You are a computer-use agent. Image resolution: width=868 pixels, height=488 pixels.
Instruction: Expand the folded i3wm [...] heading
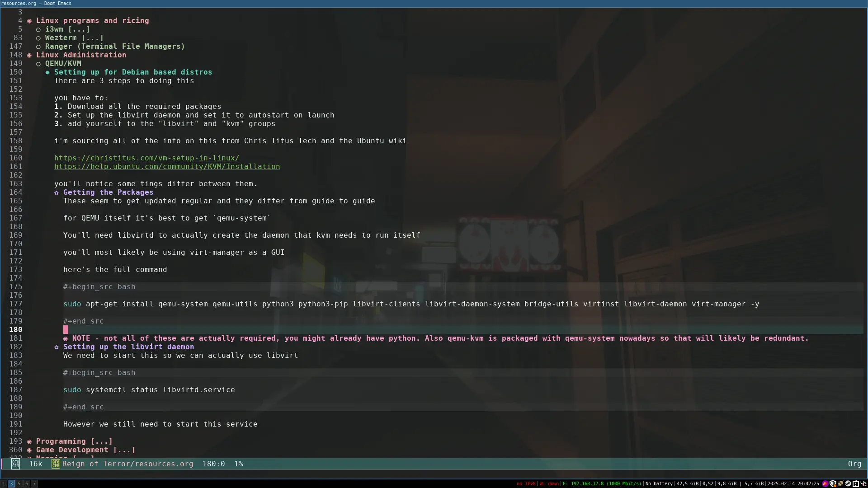[x=67, y=29]
